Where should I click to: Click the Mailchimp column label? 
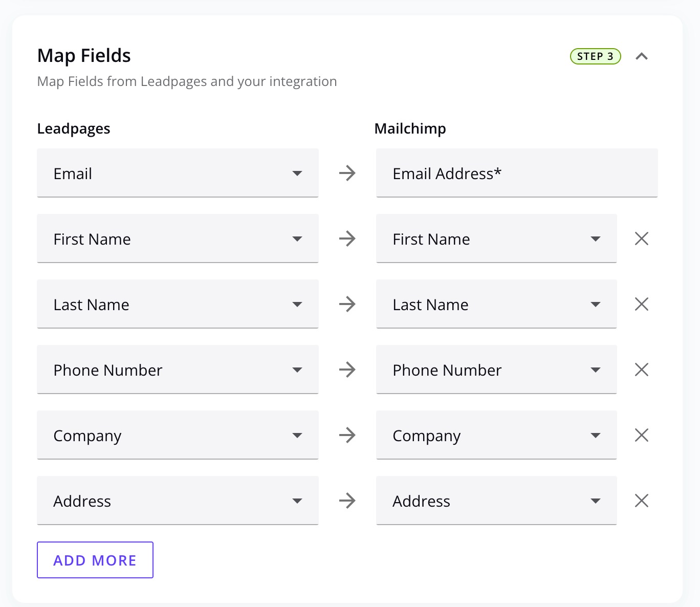pyautogui.click(x=410, y=128)
